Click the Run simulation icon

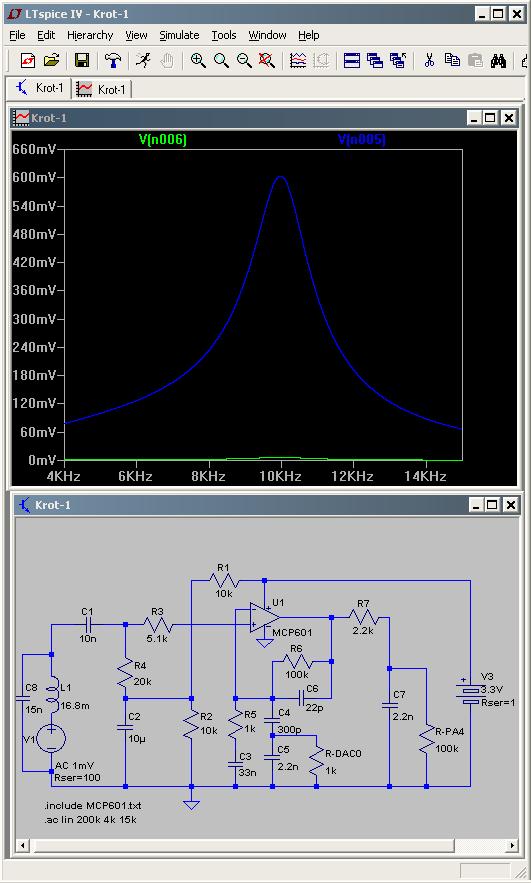click(x=144, y=60)
